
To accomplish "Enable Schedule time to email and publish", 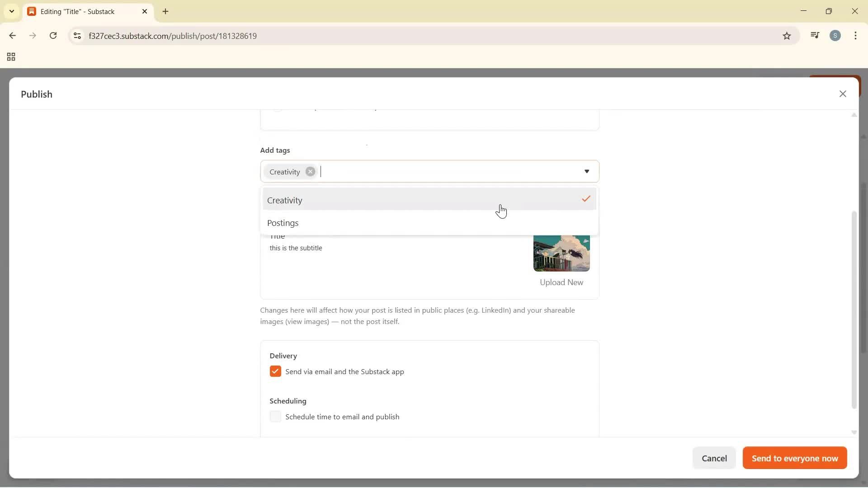I will coord(276,417).
